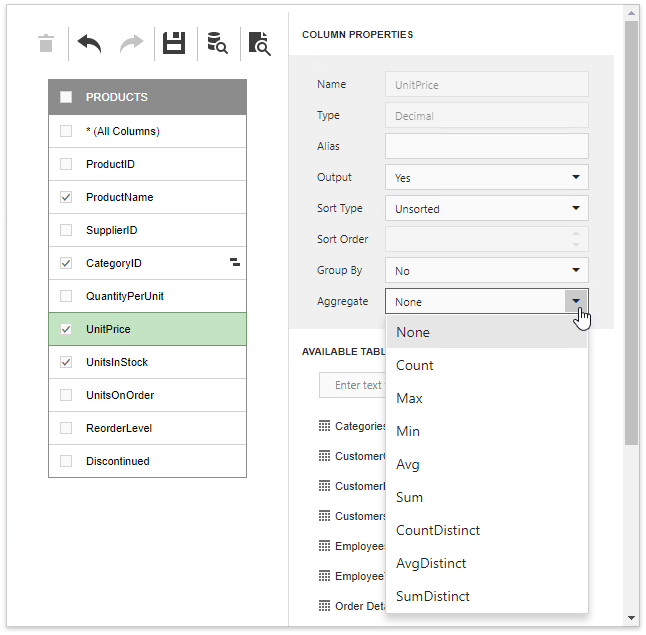Choose AvgDistinct aggregate option
Screen dimensions: 646x635
pyautogui.click(x=487, y=563)
